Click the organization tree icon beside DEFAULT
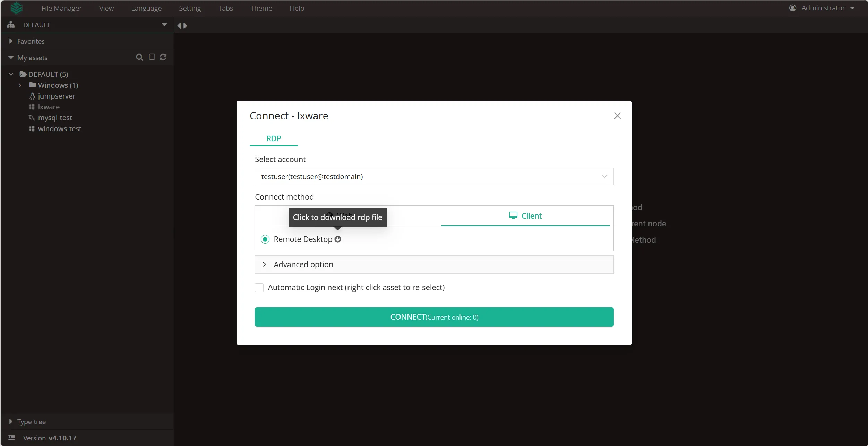 (11, 25)
